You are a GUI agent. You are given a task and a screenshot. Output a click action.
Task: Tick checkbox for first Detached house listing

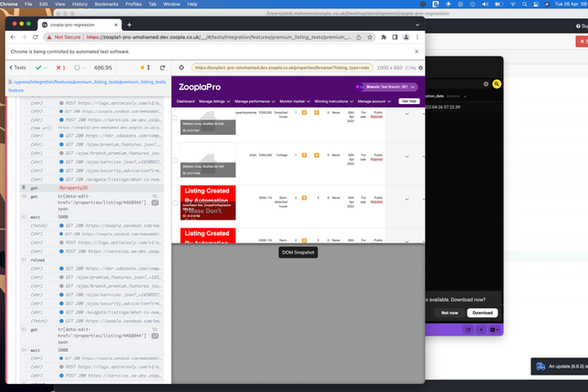(175, 118)
